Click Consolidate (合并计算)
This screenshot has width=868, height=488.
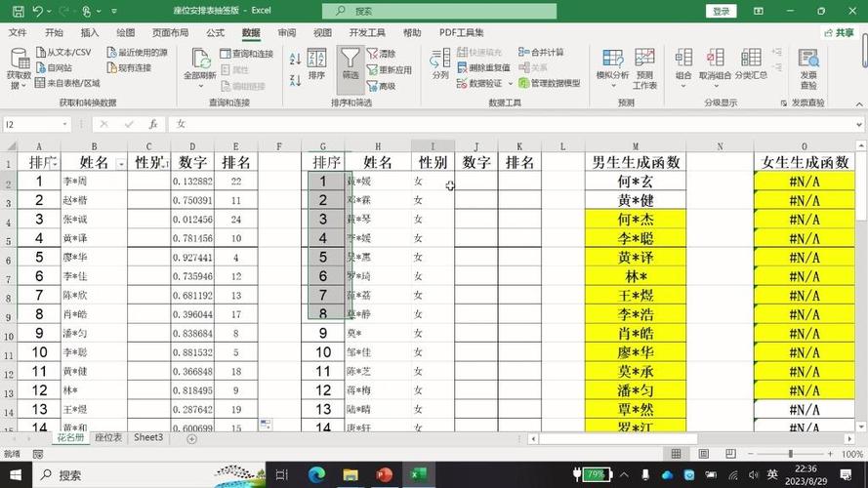pos(541,52)
